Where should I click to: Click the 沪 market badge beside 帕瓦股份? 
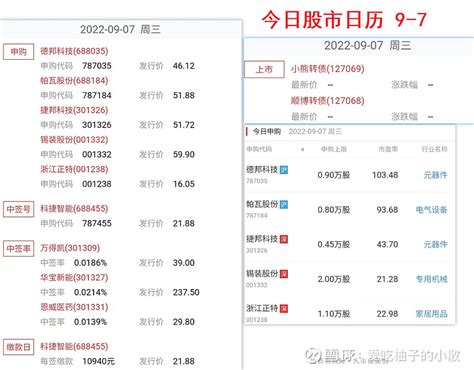pos(284,204)
